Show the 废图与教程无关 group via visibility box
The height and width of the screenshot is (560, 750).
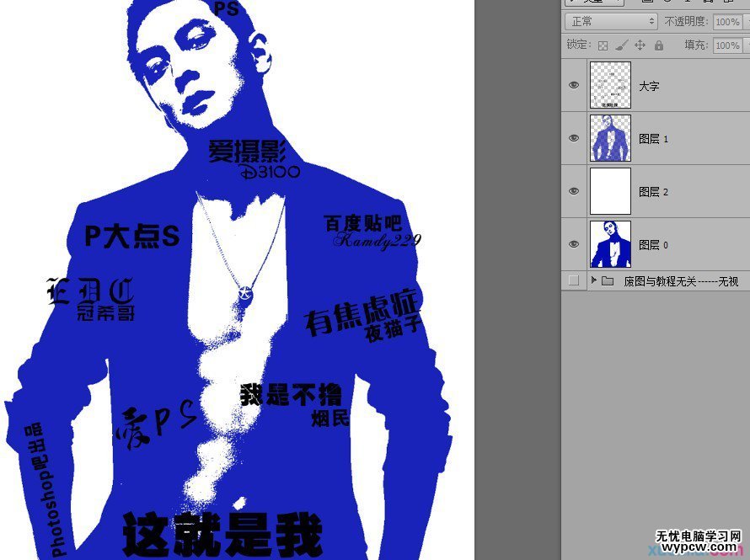[x=574, y=280]
